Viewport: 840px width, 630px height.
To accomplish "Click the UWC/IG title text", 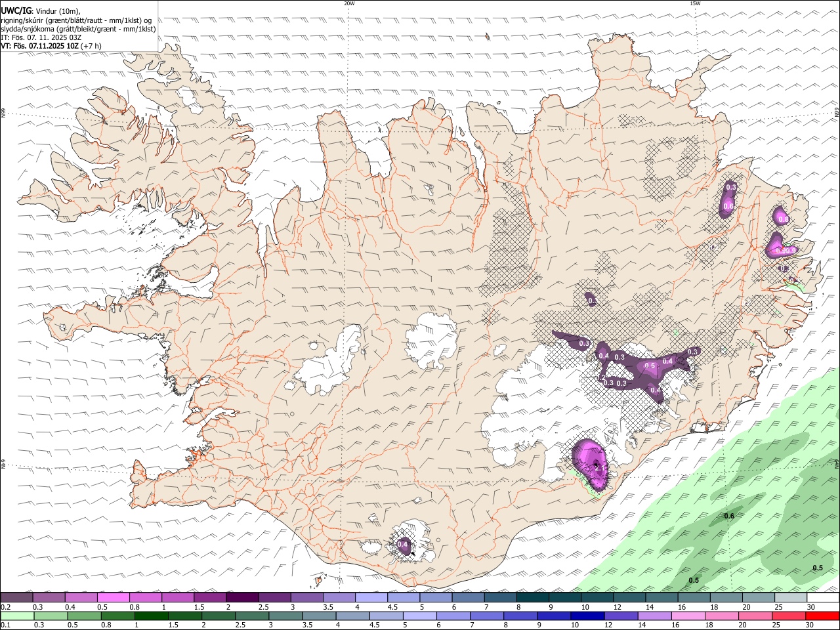I will click(16, 10).
